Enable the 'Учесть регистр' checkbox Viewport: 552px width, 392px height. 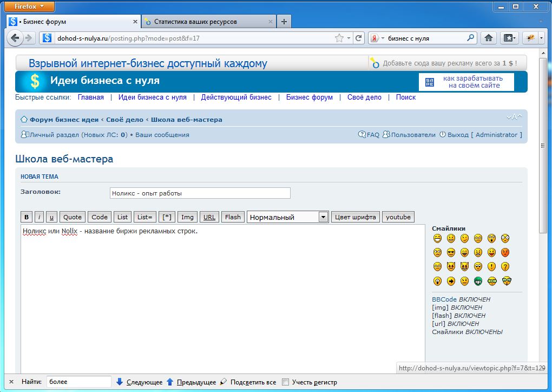tap(286, 382)
